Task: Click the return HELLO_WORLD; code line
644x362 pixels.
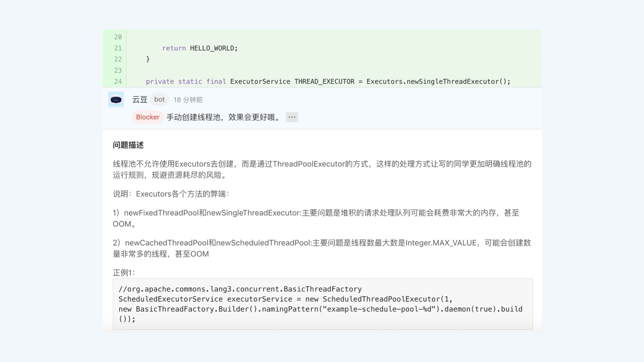Action: click(200, 48)
